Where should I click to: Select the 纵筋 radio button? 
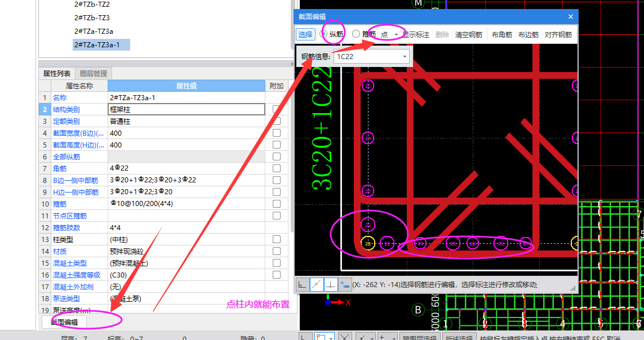(323, 34)
